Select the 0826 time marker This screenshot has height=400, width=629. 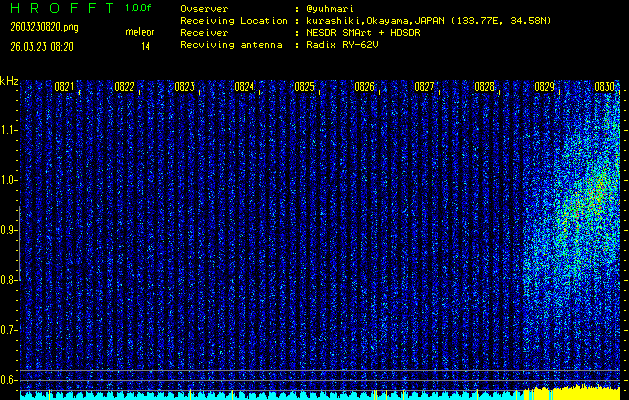(x=364, y=87)
